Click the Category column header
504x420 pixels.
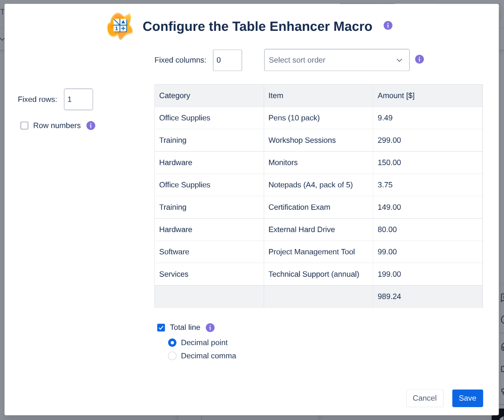(x=175, y=96)
